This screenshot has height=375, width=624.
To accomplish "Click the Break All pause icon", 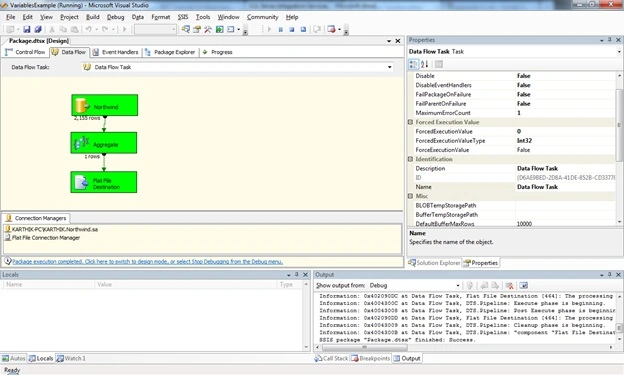I will pyautogui.click(x=281, y=29).
